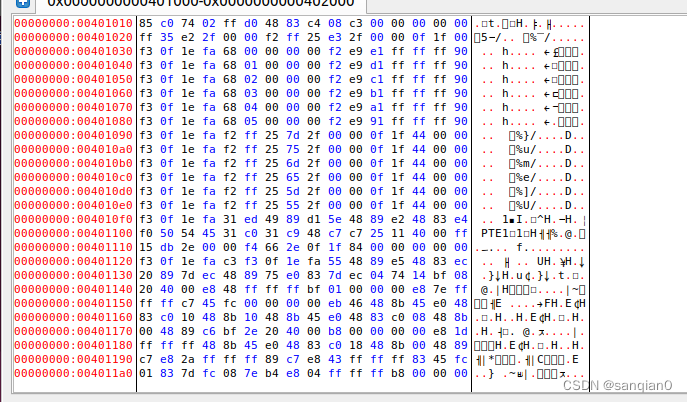This screenshot has width=687, height=402.
Task: Select byte a1 in row 00401070
Action: (x=377, y=107)
